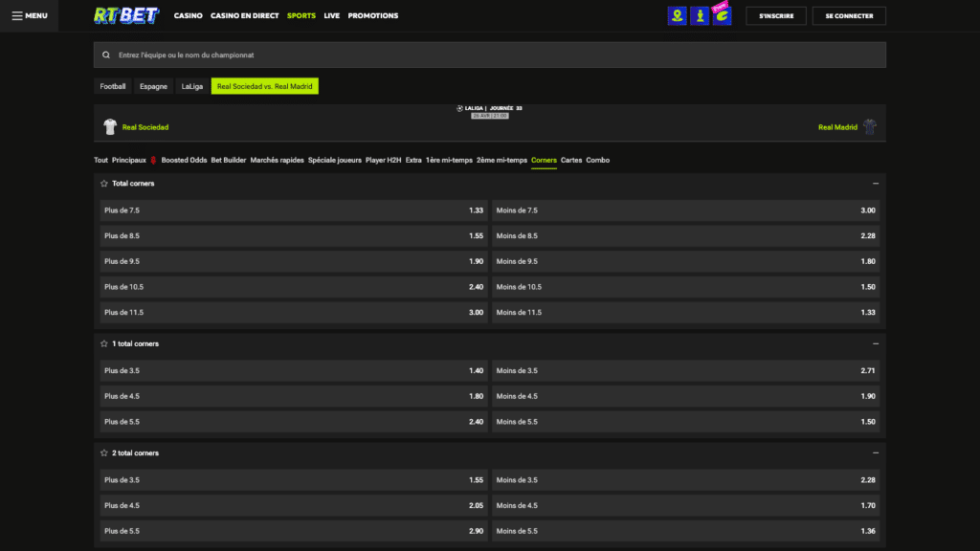980x551 pixels.
Task: Bet 2 total corners Plus de 4.5 at 2.05
Action: point(294,506)
